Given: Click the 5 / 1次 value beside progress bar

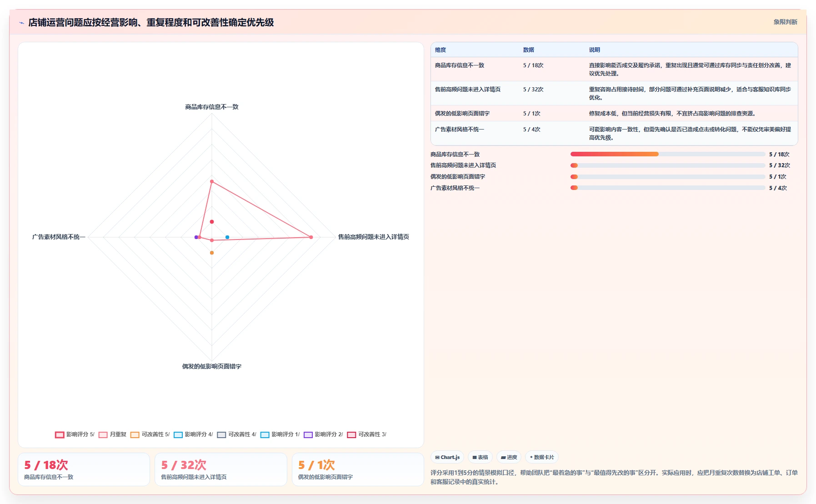Looking at the screenshot, I should (x=778, y=177).
